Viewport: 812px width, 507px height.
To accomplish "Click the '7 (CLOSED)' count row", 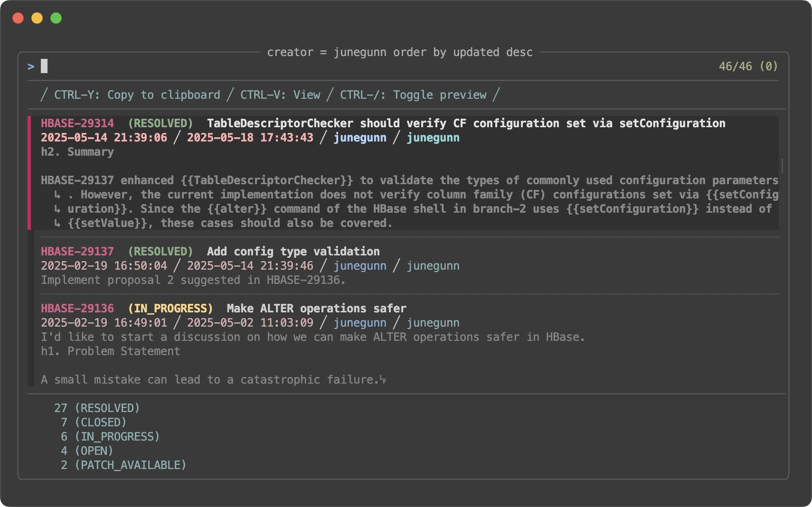I will point(94,422).
